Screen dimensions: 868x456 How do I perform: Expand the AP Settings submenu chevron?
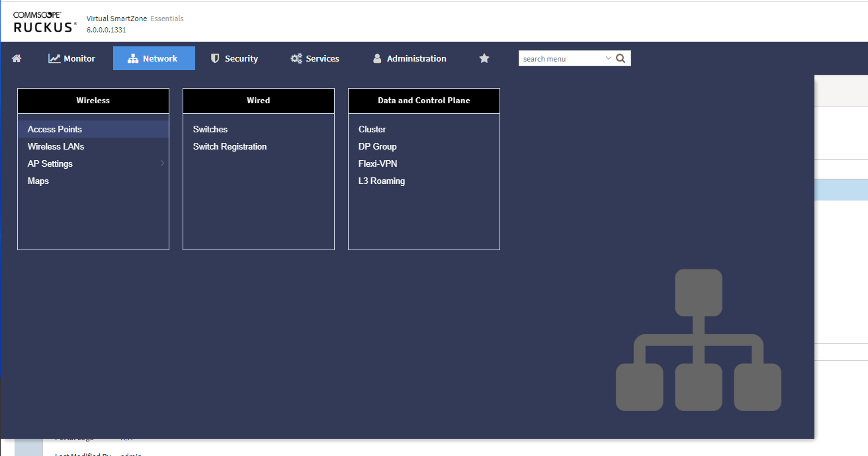click(x=162, y=163)
